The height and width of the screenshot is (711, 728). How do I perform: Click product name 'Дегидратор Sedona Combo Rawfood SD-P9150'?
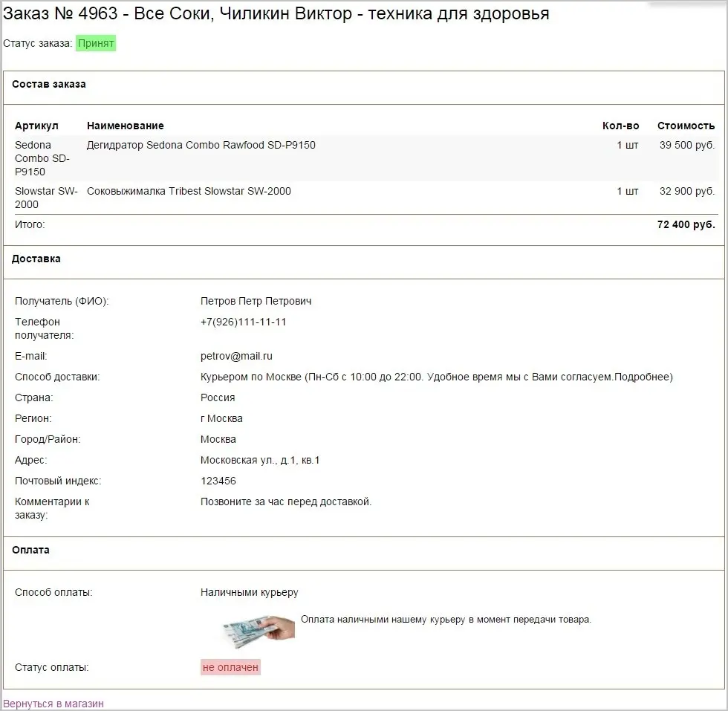point(201,145)
